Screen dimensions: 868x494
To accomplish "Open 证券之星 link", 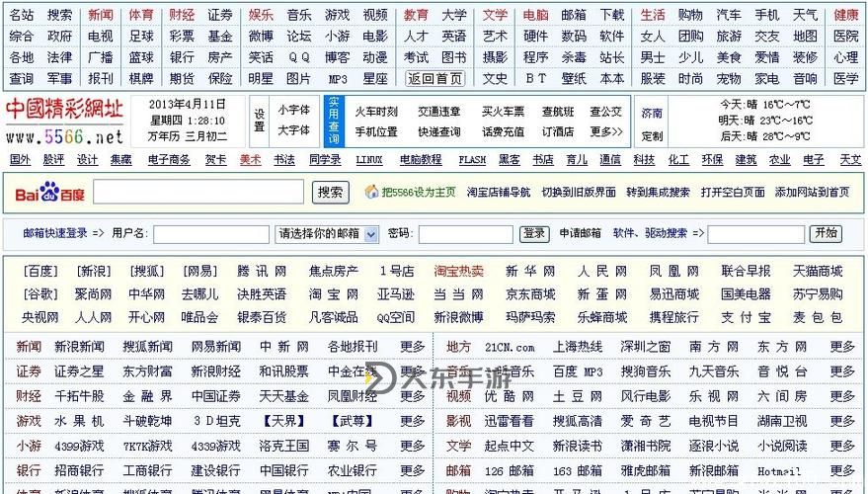I will click(79, 371).
